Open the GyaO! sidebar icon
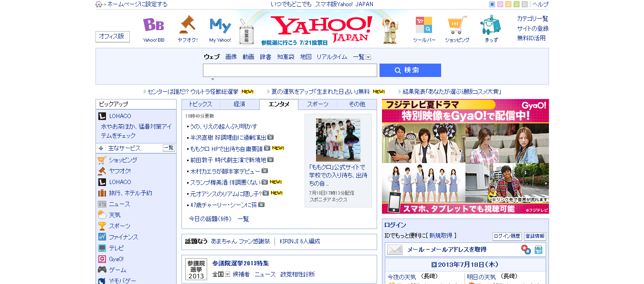The width and height of the screenshot is (644, 284). 102,259
